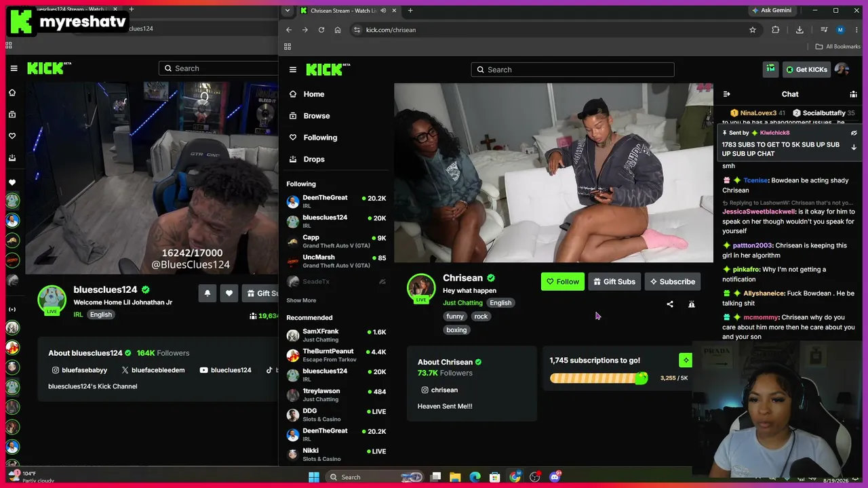Launch Microsoft Edge from the taskbar
This screenshot has width=868, height=488.
point(475,477)
